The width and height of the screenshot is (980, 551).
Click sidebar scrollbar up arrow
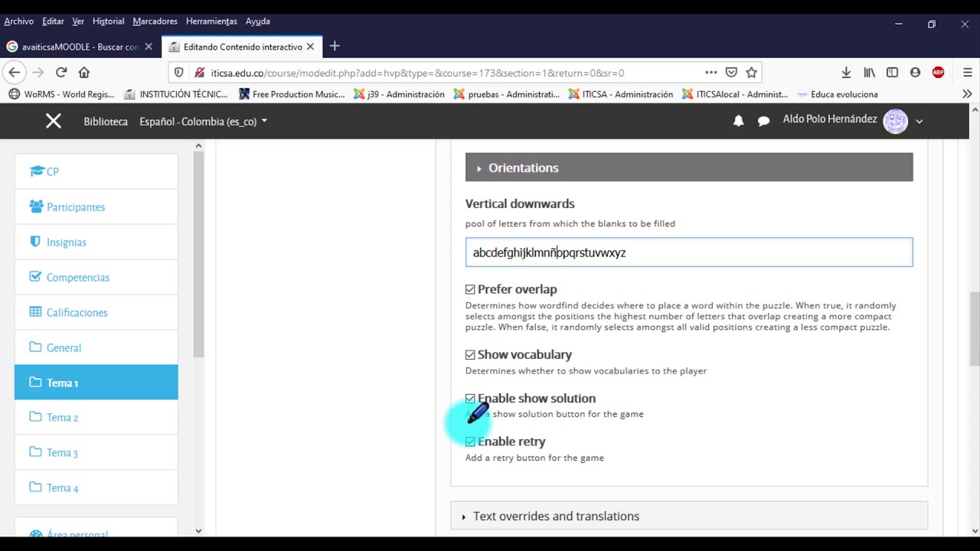(x=198, y=145)
